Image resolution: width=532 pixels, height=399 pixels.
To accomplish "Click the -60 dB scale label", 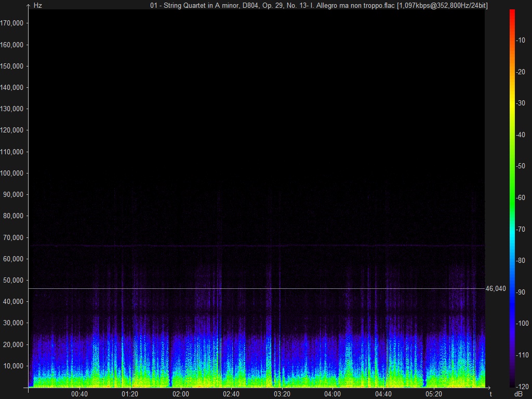I will click(521, 197).
